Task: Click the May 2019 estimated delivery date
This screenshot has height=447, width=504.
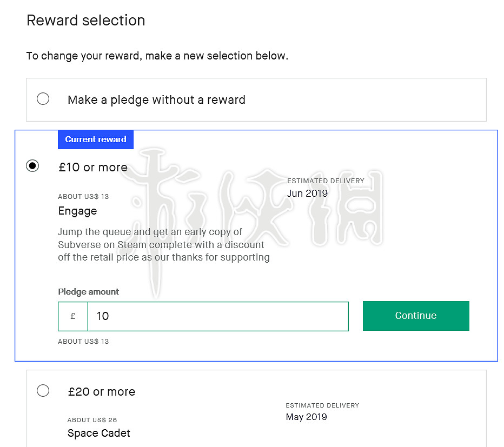Action: pos(306,417)
